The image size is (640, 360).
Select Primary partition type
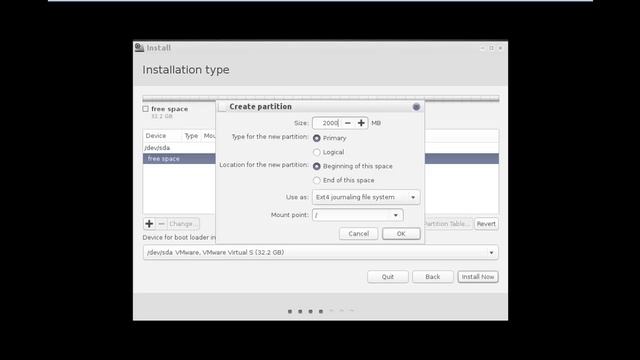coord(317,138)
